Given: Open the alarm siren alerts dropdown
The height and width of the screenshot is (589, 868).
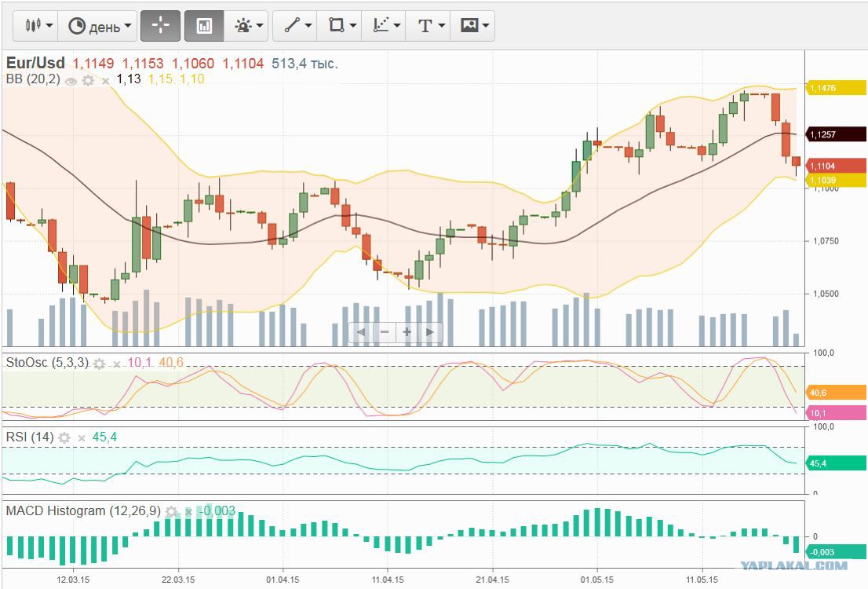Looking at the screenshot, I should 246,25.
